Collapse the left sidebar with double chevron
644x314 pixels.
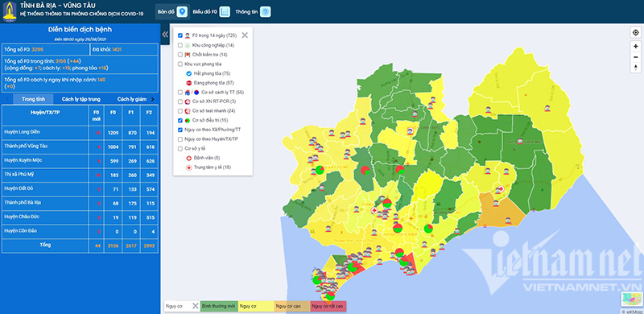tap(165, 34)
